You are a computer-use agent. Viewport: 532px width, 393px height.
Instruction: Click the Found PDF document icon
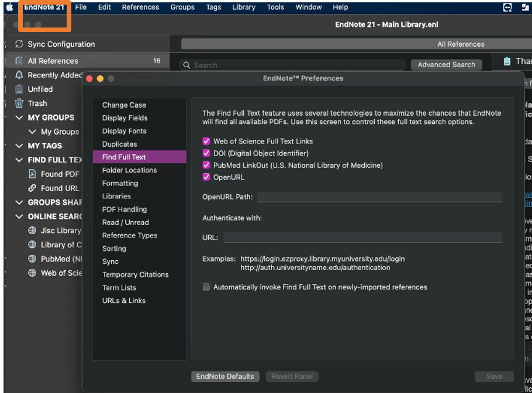point(33,174)
